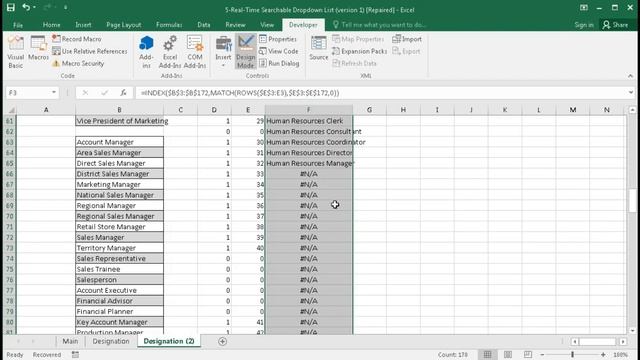Switch to Page Break Preview
The height and width of the screenshot is (360, 640).
tap(528, 355)
